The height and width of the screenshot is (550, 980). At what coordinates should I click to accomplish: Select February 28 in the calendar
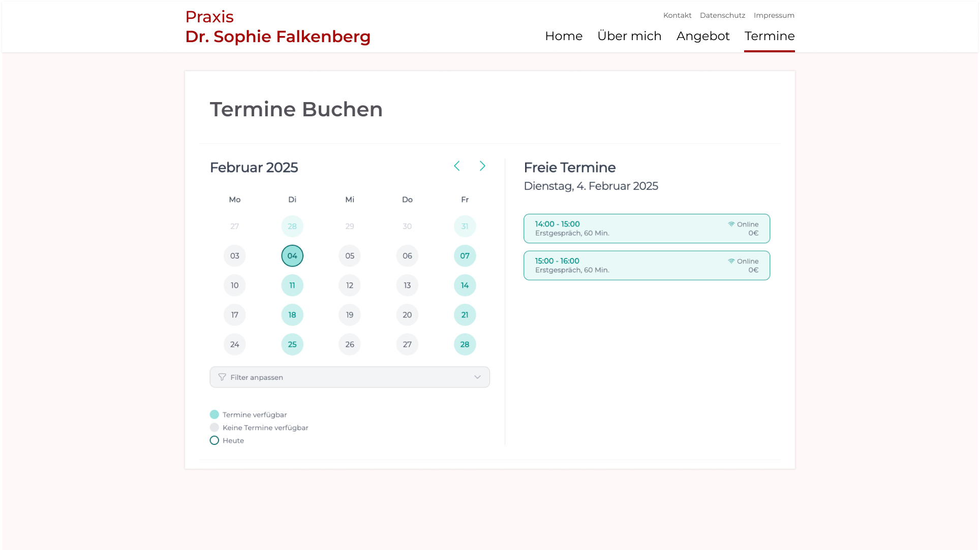pyautogui.click(x=465, y=344)
